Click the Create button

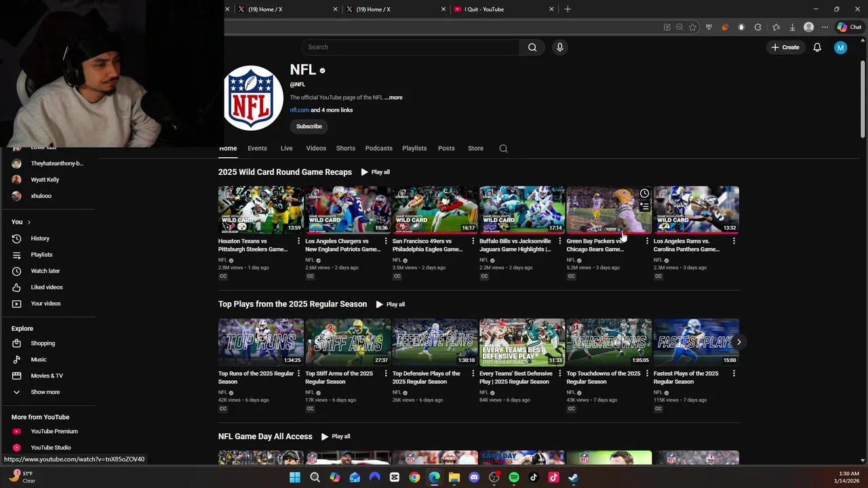click(x=785, y=47)
